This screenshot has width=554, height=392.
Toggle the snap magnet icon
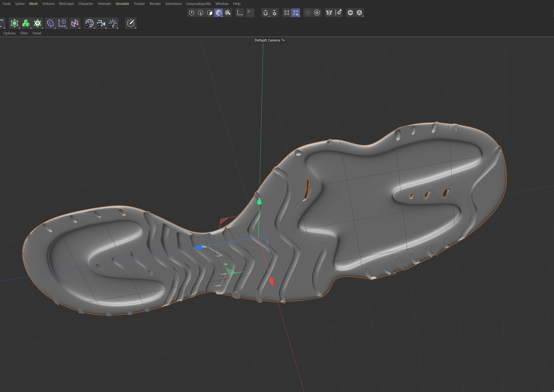click(265, 13)
